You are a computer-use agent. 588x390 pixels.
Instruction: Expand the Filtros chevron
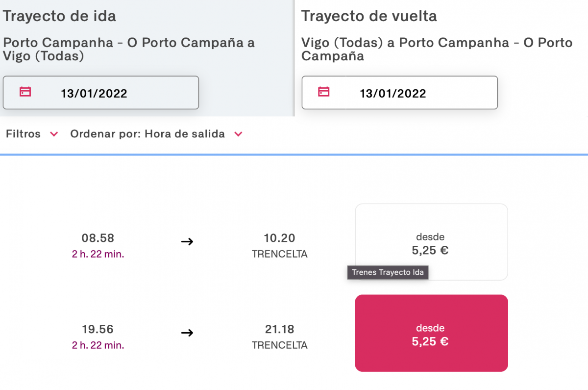pyautogui.click(x=54, y=134)
